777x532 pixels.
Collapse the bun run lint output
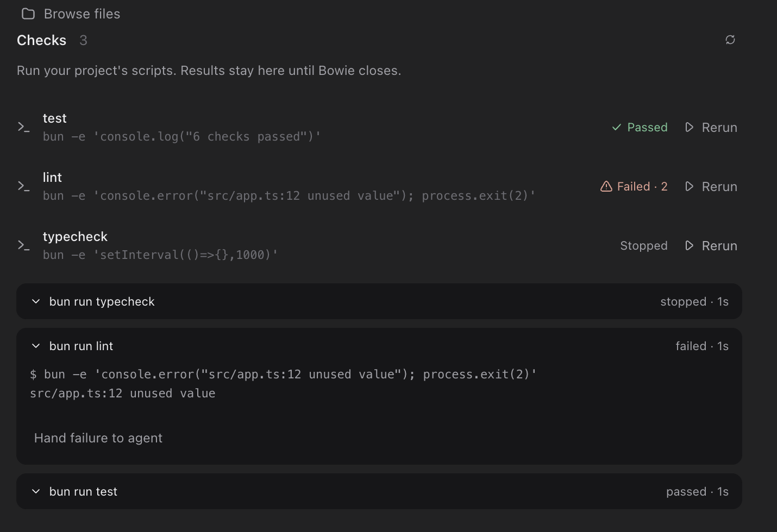[x=36, y=346]
